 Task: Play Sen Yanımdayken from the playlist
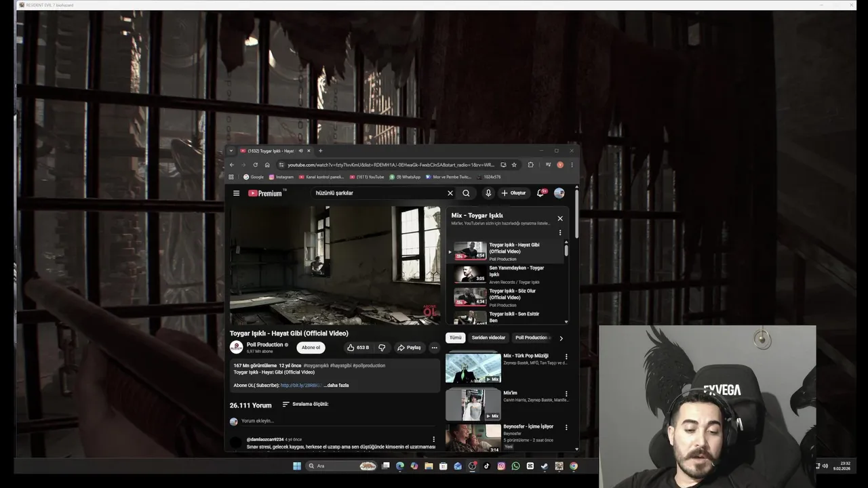pyautogui.click(x=507, y=274)
